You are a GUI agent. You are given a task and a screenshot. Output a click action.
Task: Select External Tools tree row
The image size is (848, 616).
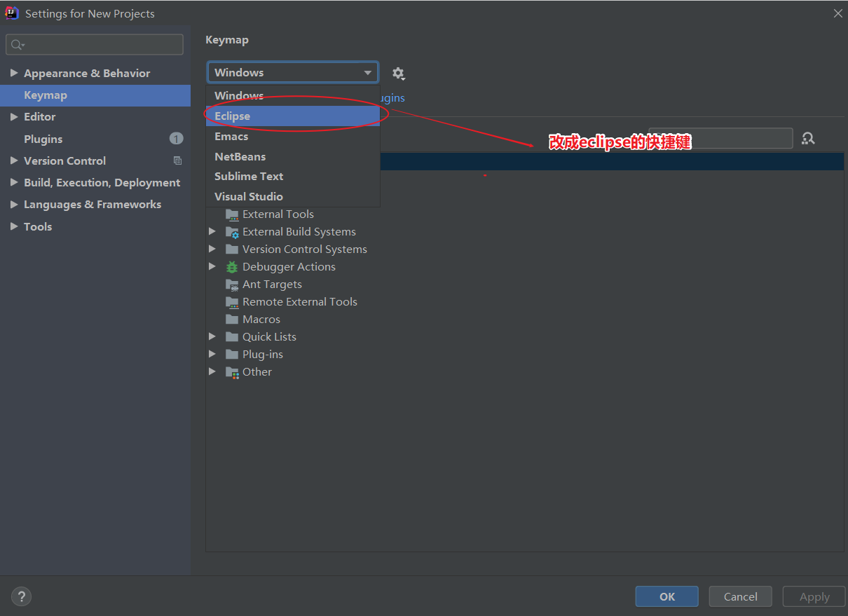click(524, 214)
